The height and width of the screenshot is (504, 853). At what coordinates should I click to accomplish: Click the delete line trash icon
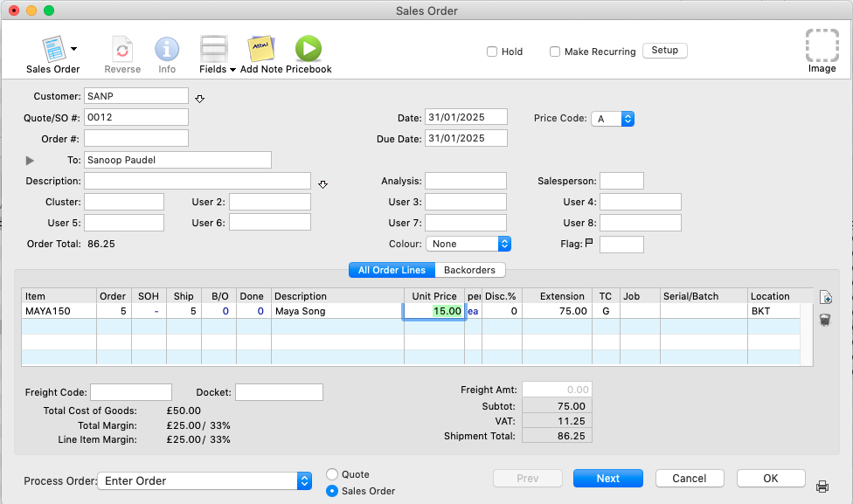(825, 320)
